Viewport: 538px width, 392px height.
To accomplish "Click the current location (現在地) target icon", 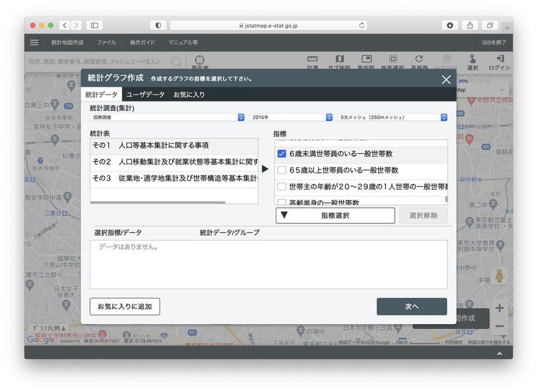I will click(x=200, y=61).
